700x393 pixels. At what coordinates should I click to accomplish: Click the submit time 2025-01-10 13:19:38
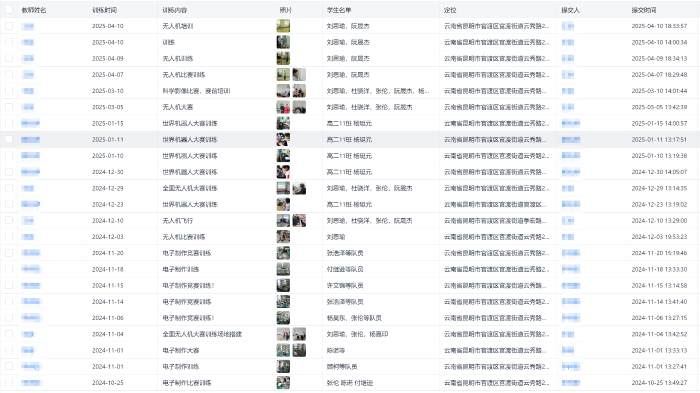click(659, 155)
